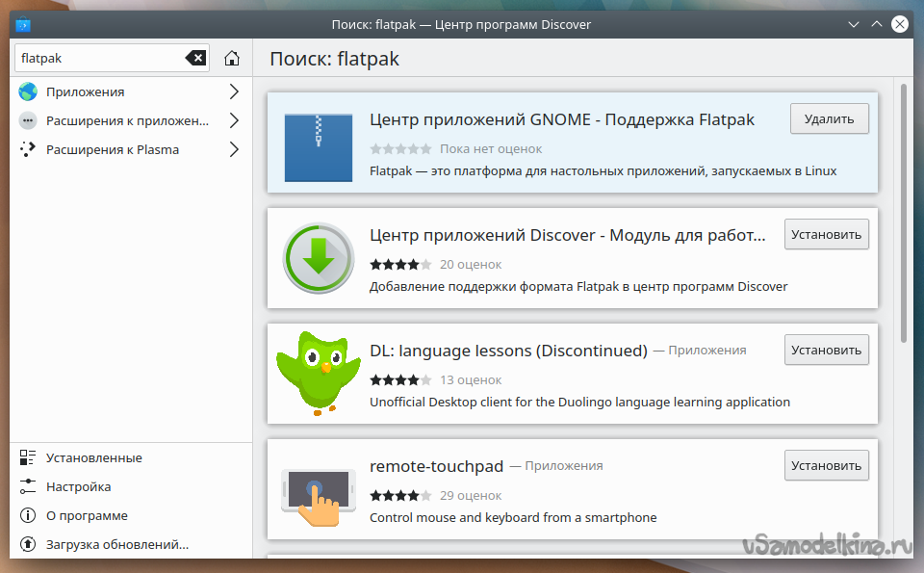Open Расширения к приложениям category

pyautogui.click(x=131, y=120)
